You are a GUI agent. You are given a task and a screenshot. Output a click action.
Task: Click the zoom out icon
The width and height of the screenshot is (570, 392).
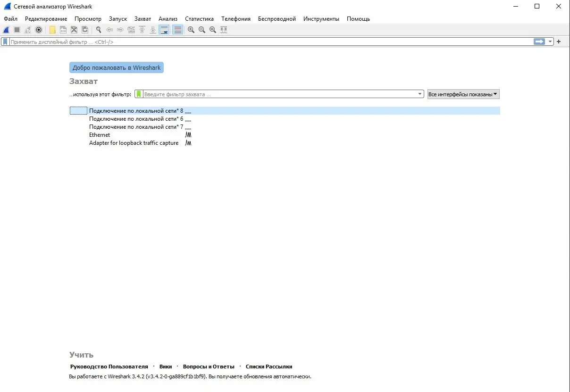pyautogui.click(x=202, y=30)
